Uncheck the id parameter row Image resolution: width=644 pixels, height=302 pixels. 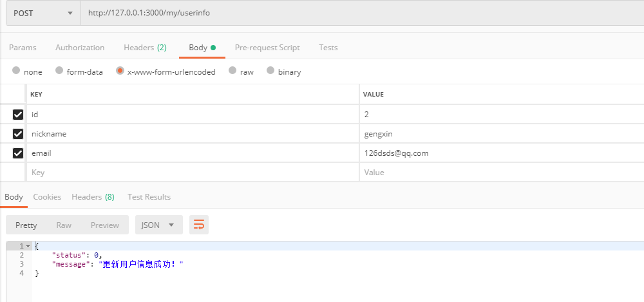[x=17, y=114]
